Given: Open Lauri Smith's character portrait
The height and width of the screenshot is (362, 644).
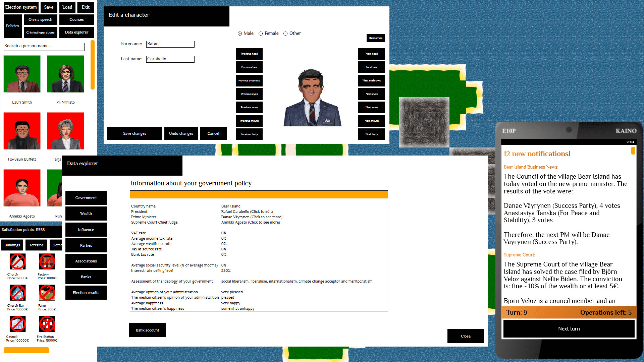Looking at the screenshot, I should (22, 74).
